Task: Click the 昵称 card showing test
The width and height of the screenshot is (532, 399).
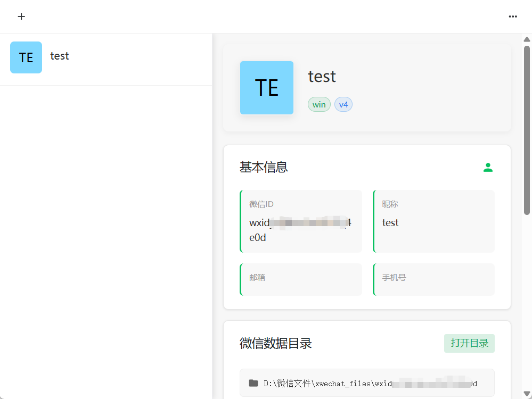Action: [434, 221]
